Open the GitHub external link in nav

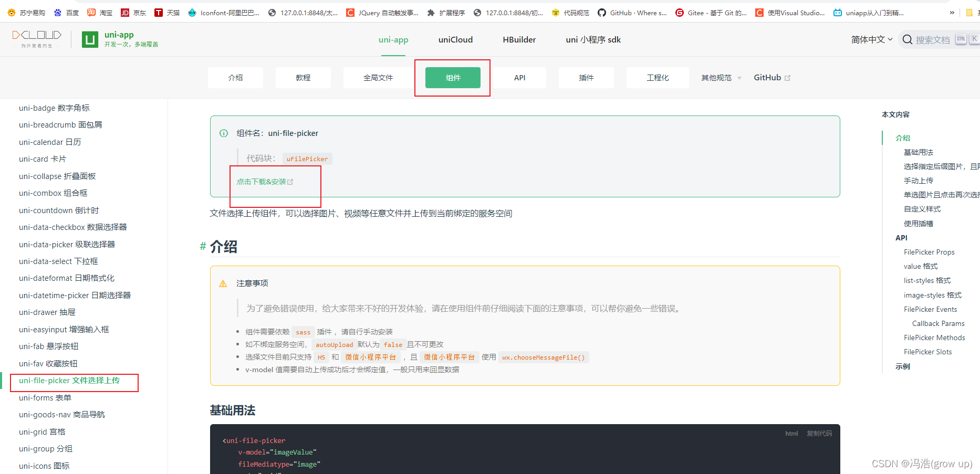tap(772, 78)
